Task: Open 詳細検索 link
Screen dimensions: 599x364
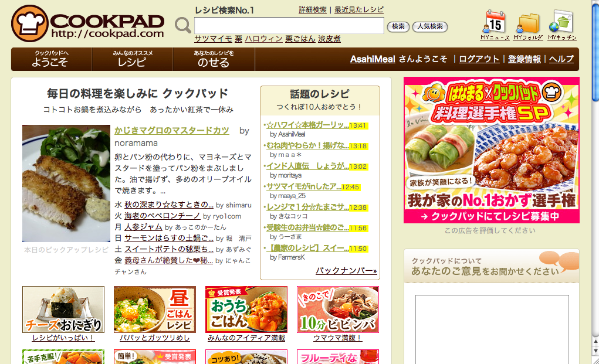Action: point(313,10)
